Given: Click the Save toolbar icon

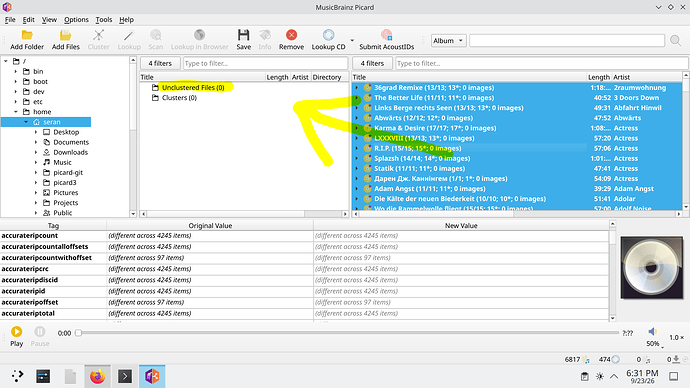Looking at the screenshot, I should pos(243,35).
